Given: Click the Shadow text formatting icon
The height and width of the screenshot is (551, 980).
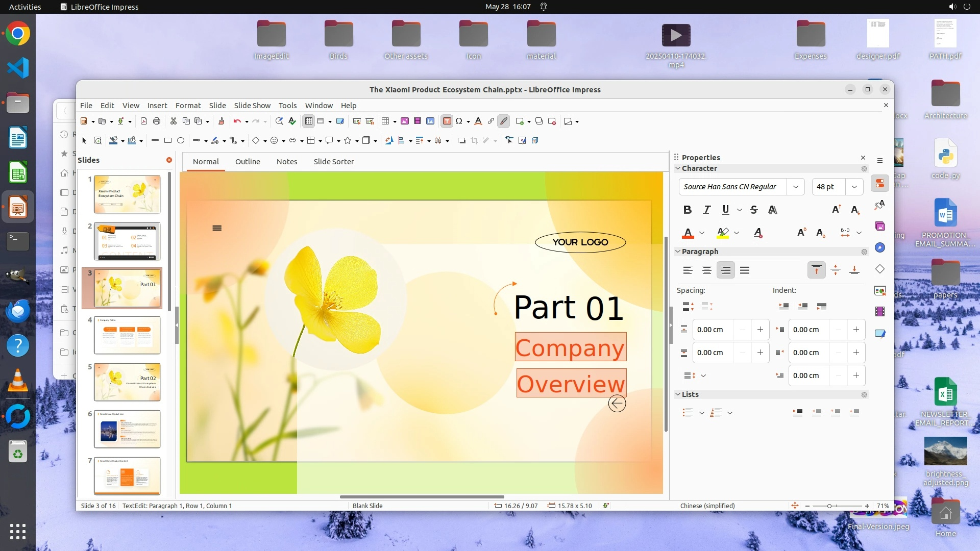Looking at the screenshot, I should pos(772,210).
